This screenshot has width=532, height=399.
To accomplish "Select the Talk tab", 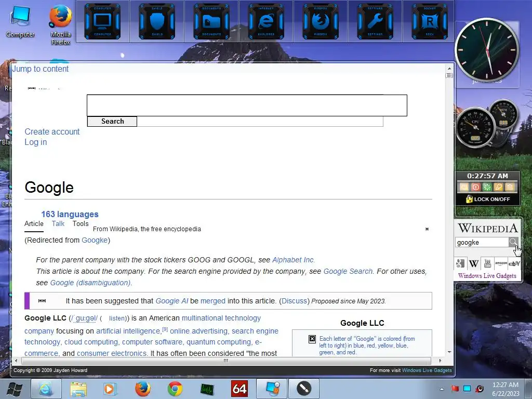I will [x=58, y=223].
